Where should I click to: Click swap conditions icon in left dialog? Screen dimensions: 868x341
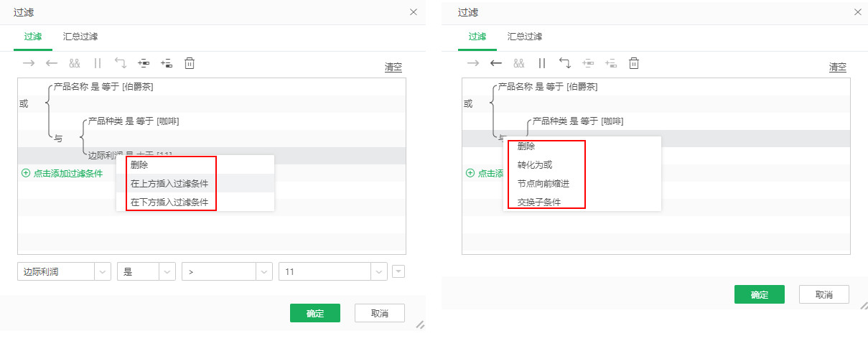(x=121, y=63)
